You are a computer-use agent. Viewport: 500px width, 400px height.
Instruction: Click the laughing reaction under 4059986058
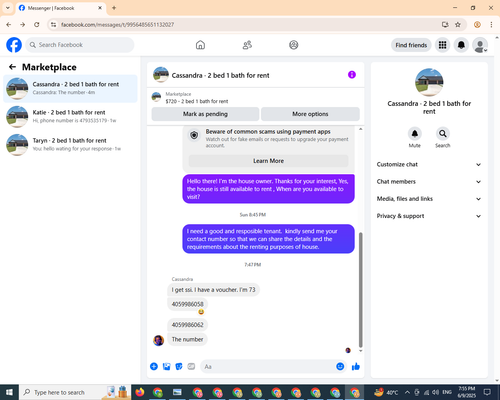tap(201, 312)
